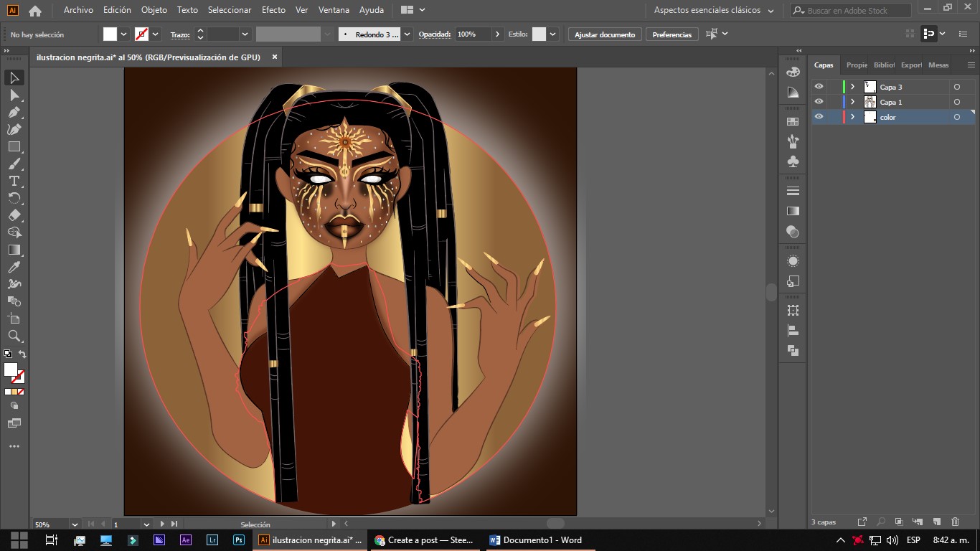The image size is (980, 551).
Task: Open Documento1 Word from the taskbar
Action: pyautogui.click(x=535, y=540)
